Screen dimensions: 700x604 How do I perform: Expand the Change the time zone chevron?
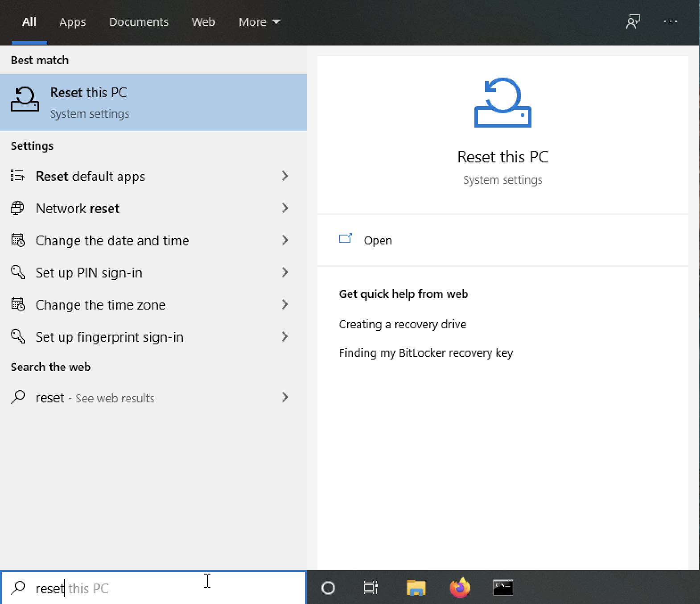[285, 305]
